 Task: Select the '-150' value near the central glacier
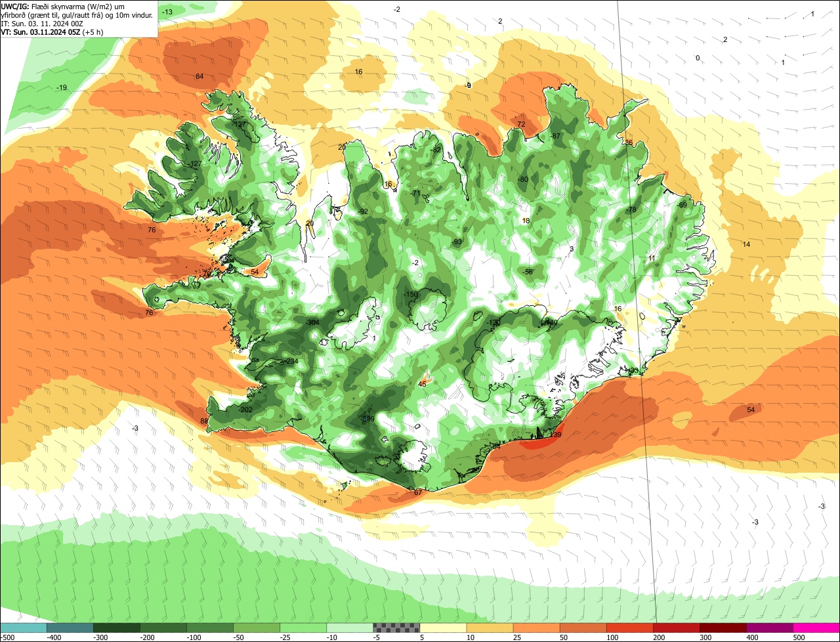point(411,295)
